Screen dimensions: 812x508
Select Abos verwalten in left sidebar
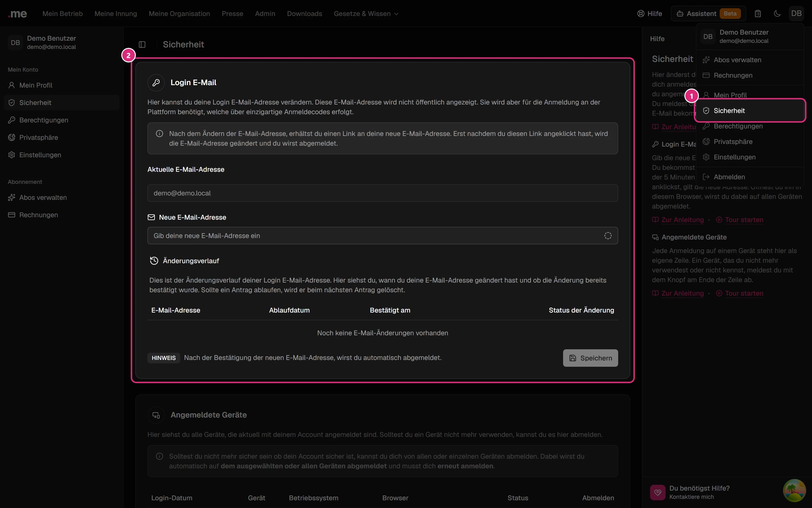62,198
